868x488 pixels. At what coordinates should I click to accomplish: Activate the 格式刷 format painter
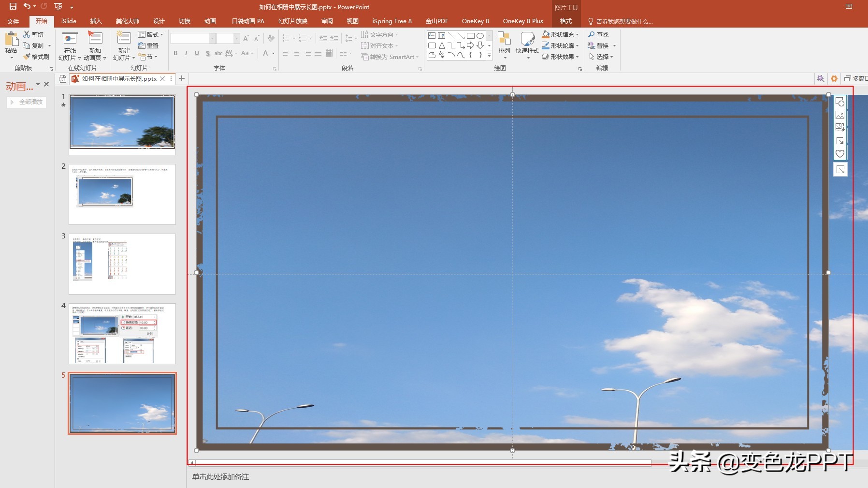click(x=36, y=57)
